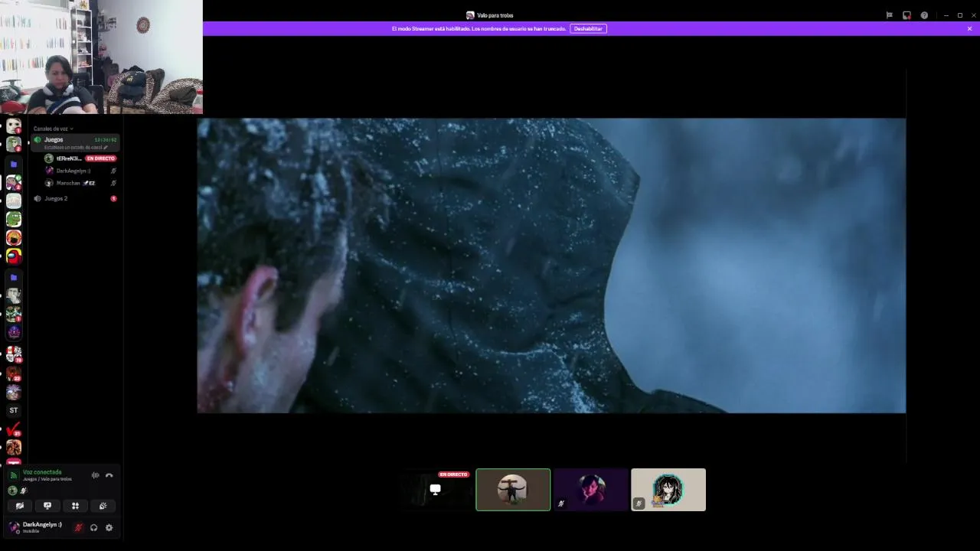Disable streamer mode with the Deshabilitar button
The height and width of the screenshot is (551, 980).
coord(588,28)
